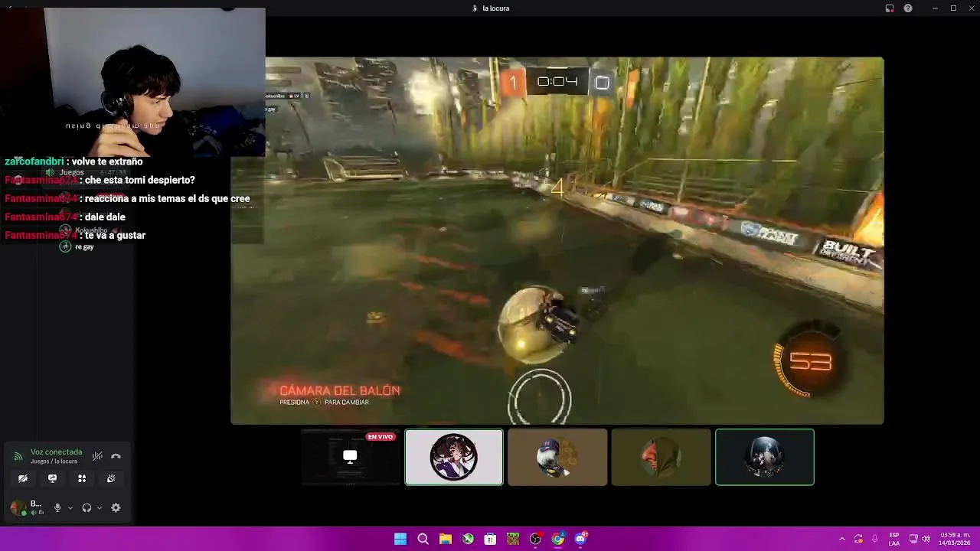Click the chat message 'che esta tomi despierto?'
This screenshot has height=551, width=980.
139,180
